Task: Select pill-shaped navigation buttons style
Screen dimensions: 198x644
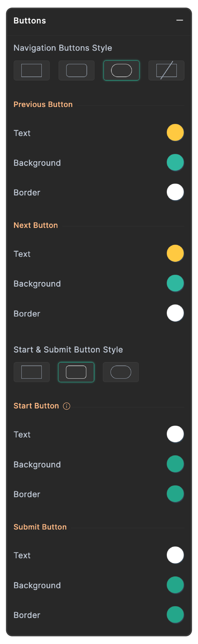Action: pyautogui.click(x=121, y=70)
